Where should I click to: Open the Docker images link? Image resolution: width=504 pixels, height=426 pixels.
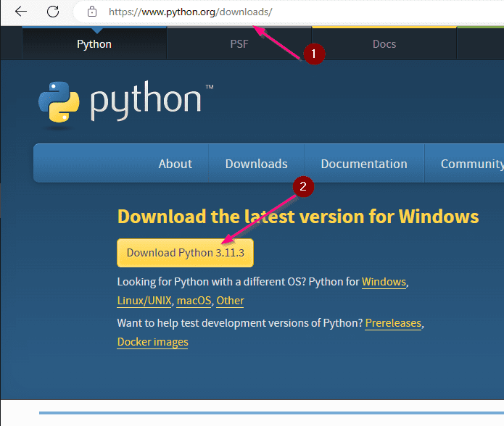pos(153,342)
